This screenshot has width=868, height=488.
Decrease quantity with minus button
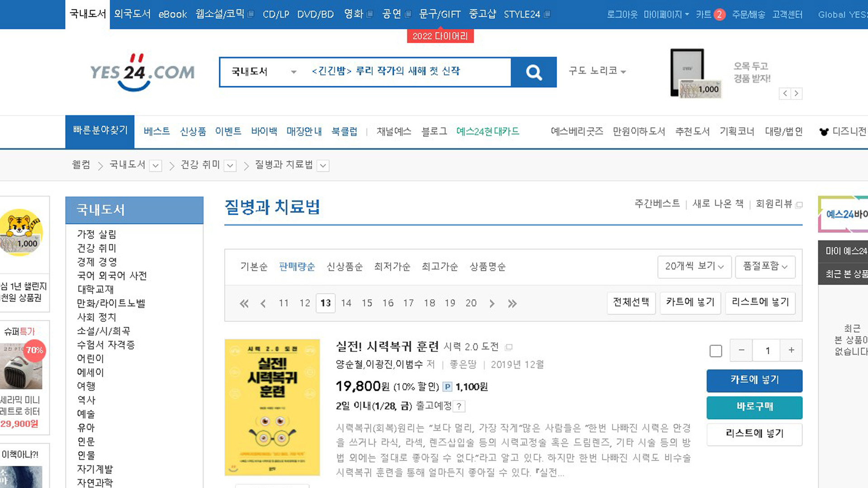tap(741, 350)
